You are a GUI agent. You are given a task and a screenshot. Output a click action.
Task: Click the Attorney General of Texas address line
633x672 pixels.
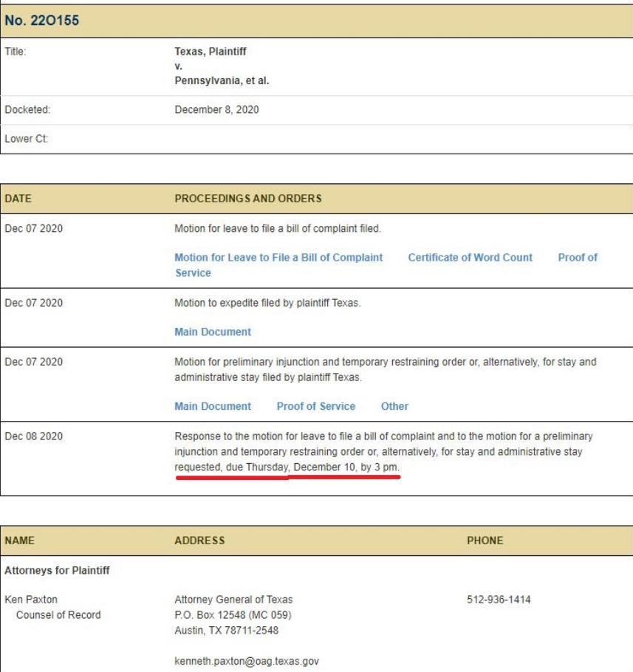click(x=233, y=600)
